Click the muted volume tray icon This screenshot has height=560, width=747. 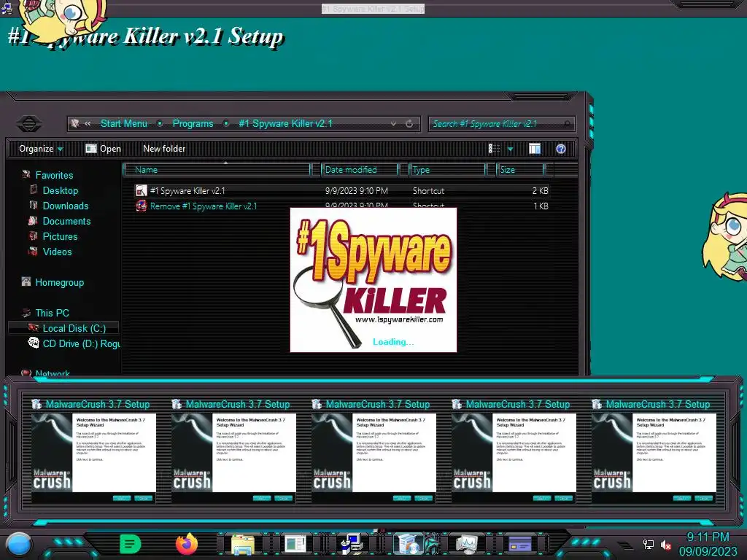point(665,544)
